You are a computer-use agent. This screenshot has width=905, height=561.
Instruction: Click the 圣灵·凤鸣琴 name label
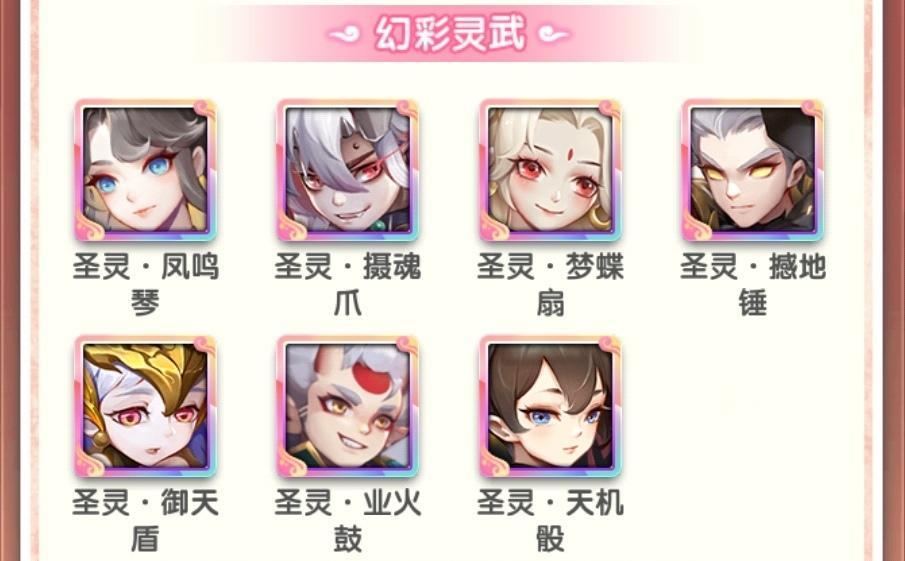(x=145, y=285)
